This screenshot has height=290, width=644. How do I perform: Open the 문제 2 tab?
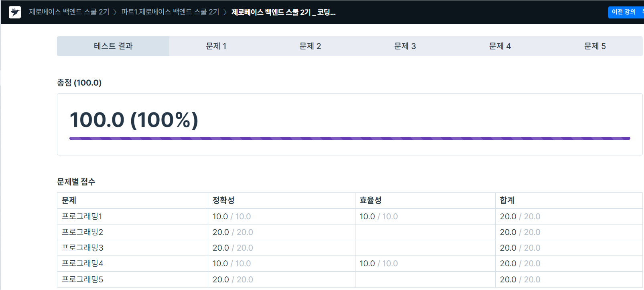coord(310,46)
